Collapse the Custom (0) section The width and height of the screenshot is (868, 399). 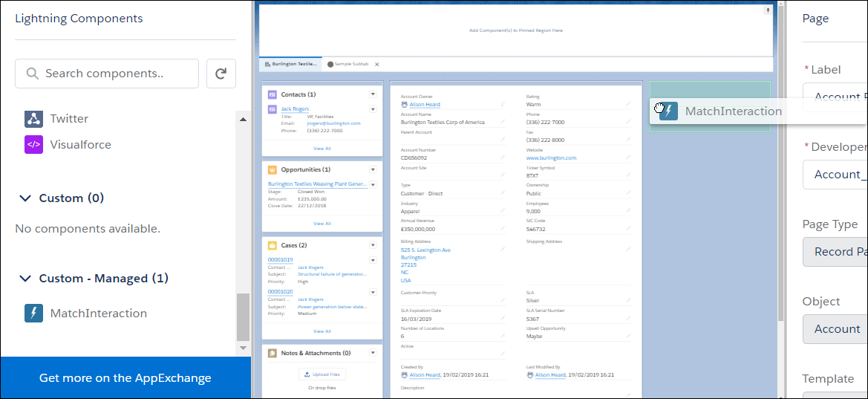pos(25,198)
